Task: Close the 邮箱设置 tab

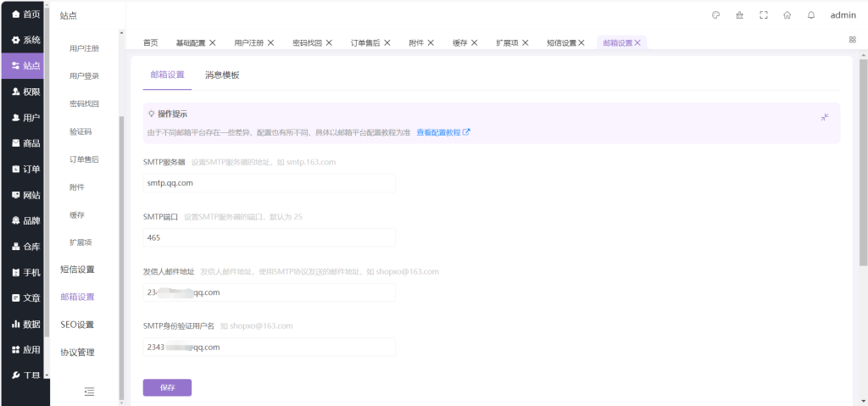Action: (x=637, y=42)
